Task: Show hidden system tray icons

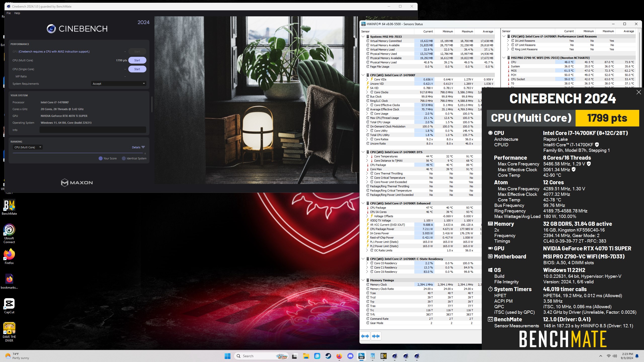Action: (601, 356)
